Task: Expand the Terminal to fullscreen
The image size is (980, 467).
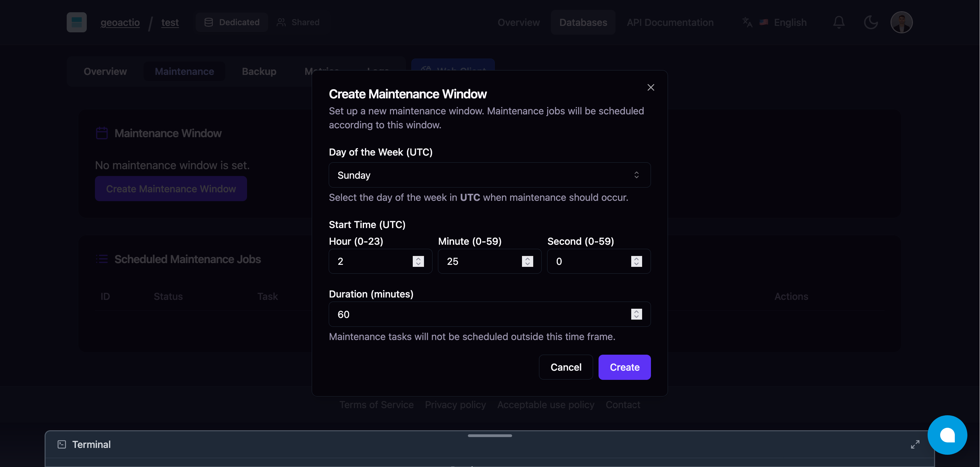Action: coord(915,444)
